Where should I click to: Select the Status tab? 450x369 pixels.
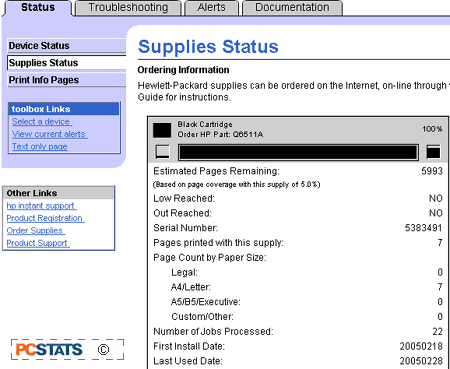[x=38, y=8]
